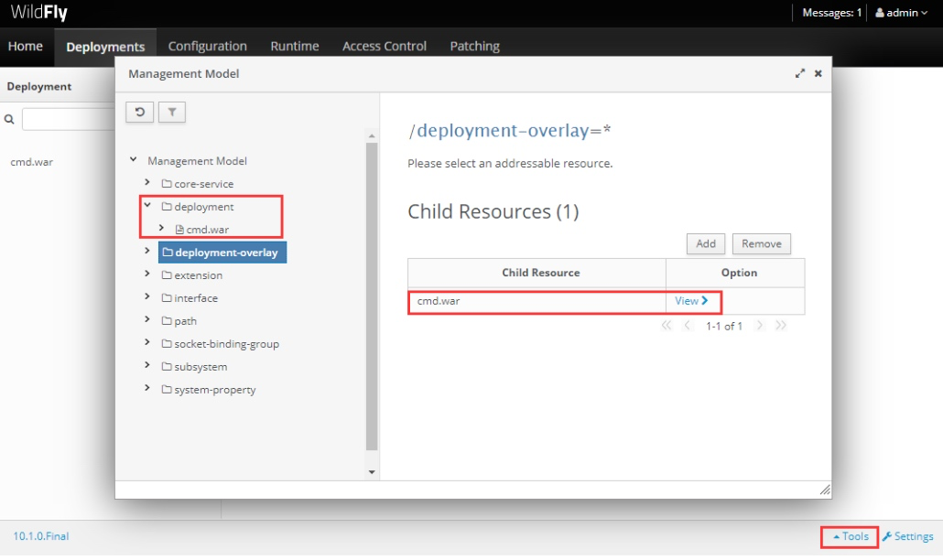Click the refresh icon in Management Model

[x=139, y=112]
